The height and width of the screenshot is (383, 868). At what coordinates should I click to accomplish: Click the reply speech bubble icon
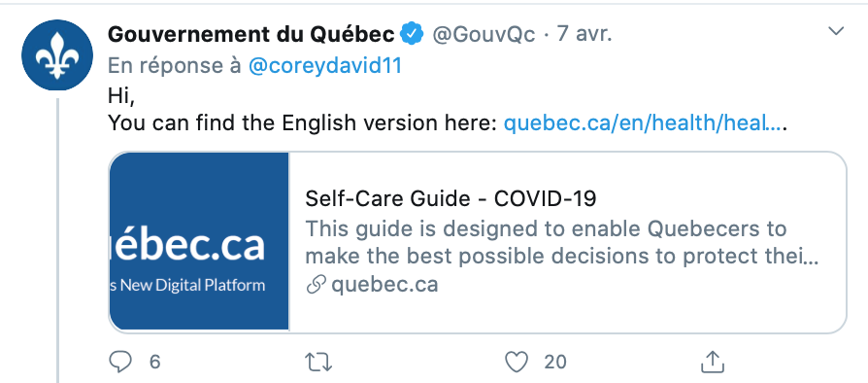[120, 362]
